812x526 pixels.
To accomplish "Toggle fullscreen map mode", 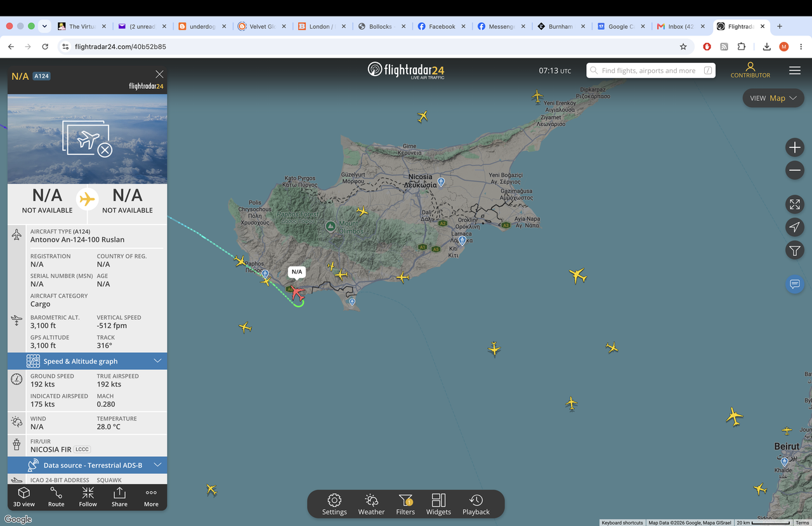I will [795, 204].
